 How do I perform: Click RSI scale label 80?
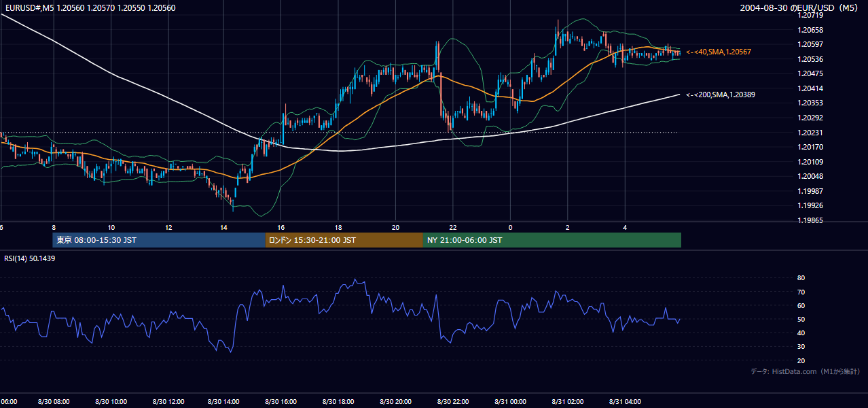801,278
